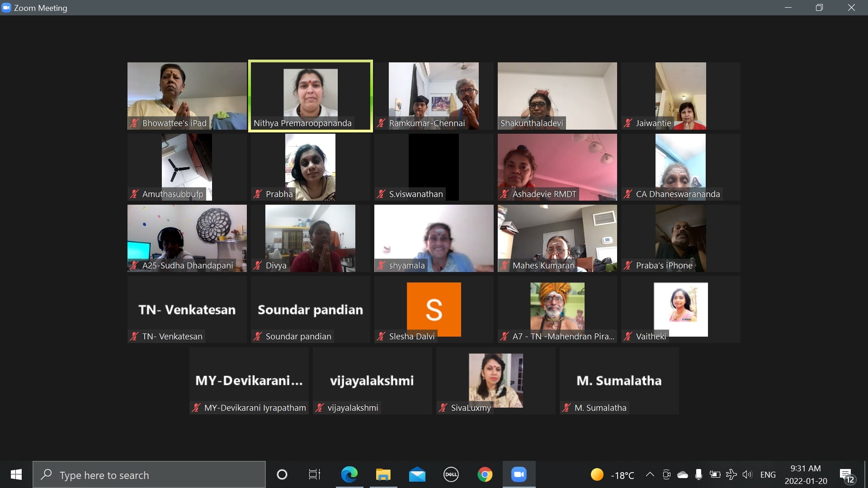This screenshot has width=868, height=488.
Task: Click the Zoom app icon in the taskbar
Action: click(519, 474)
